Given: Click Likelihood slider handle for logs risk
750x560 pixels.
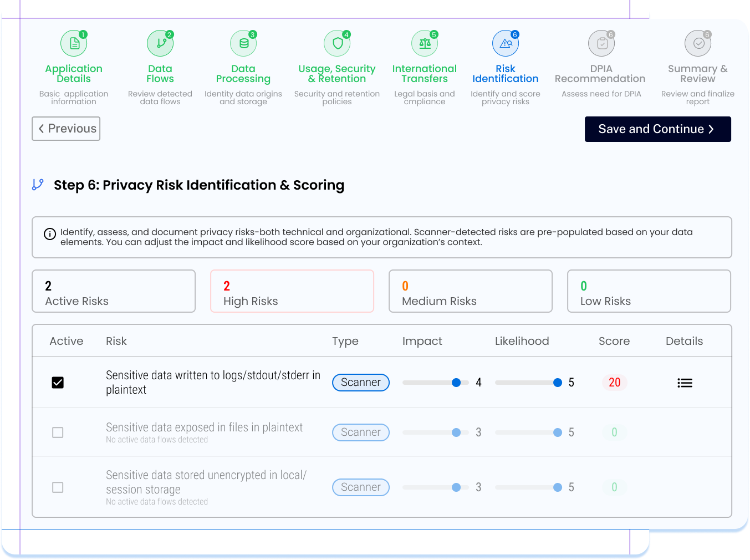Looking at the screenshot, I should [x=558, y=383].
